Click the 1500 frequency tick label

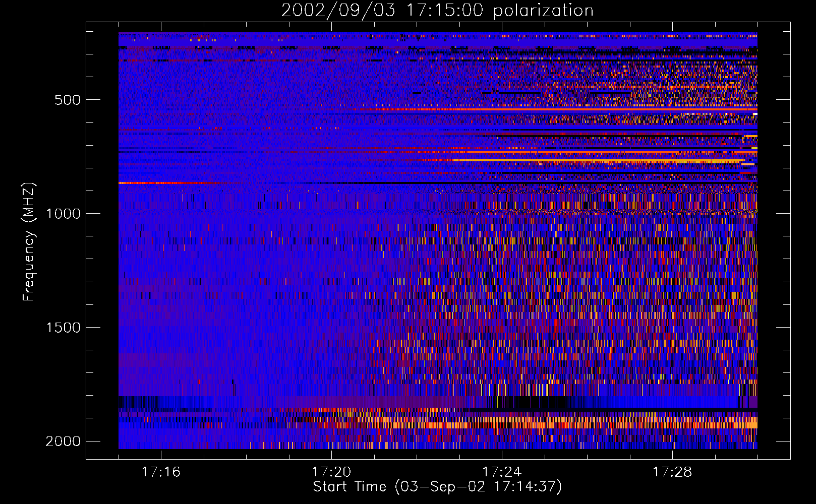[x=63, y=328]
